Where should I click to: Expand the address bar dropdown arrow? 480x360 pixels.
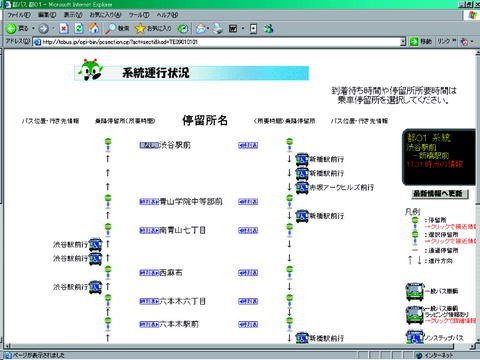[403, 42]
